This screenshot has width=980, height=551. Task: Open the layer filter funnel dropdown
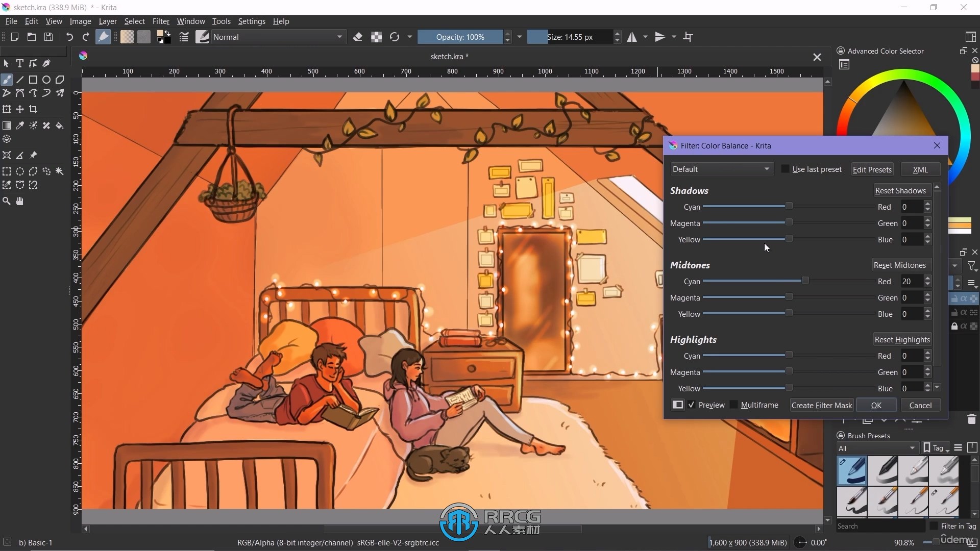[972, 266]
